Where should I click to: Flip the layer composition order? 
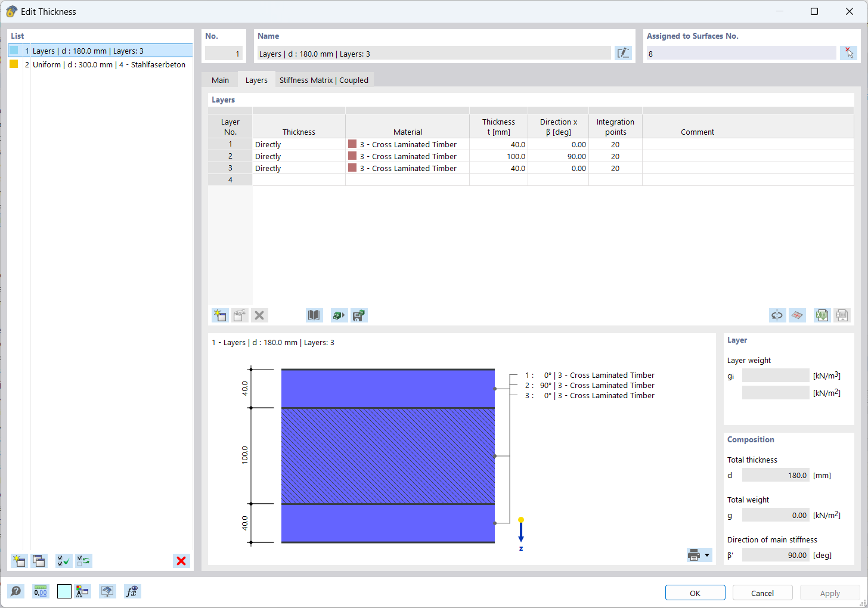(x=777, y=315)
